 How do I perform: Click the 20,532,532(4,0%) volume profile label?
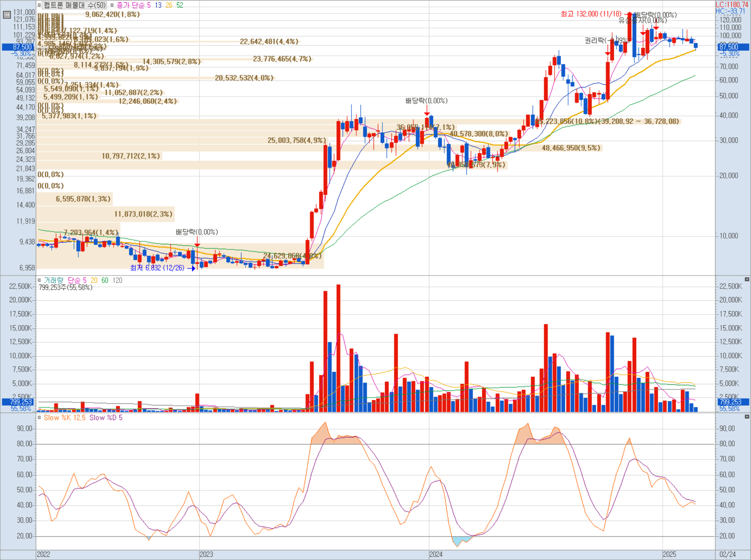[244, 78]
